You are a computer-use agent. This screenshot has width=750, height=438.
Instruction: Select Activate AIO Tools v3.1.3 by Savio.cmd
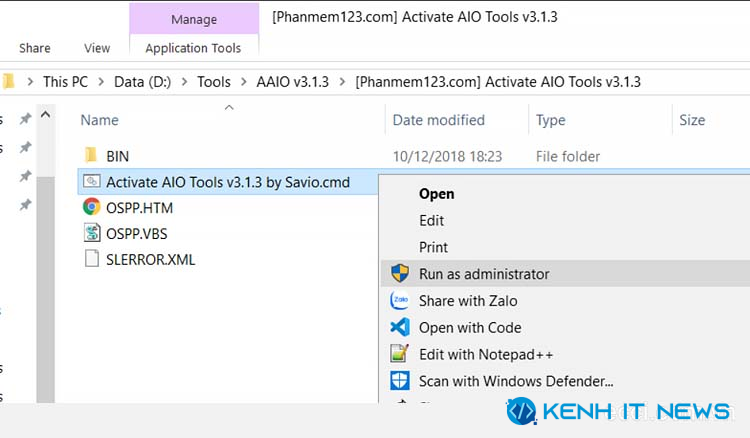point(228,182)
